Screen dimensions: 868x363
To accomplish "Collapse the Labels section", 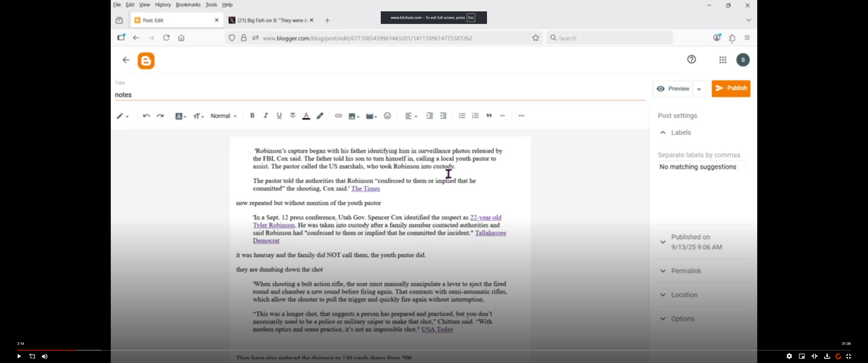I will tap(662, 132).
